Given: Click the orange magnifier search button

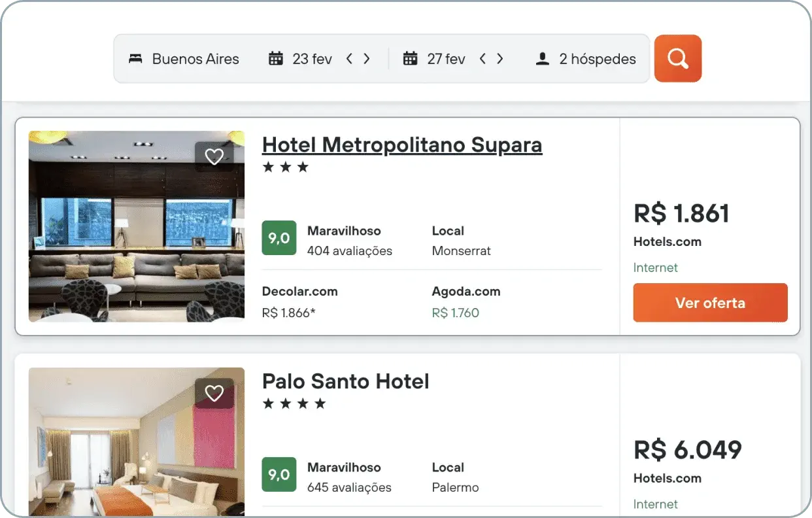Looking at the screenshot, I should point(678,58).
